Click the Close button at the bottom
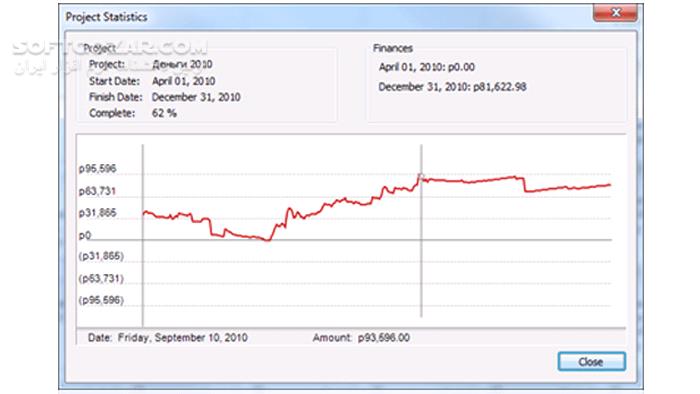 click(x=592, y=361)
